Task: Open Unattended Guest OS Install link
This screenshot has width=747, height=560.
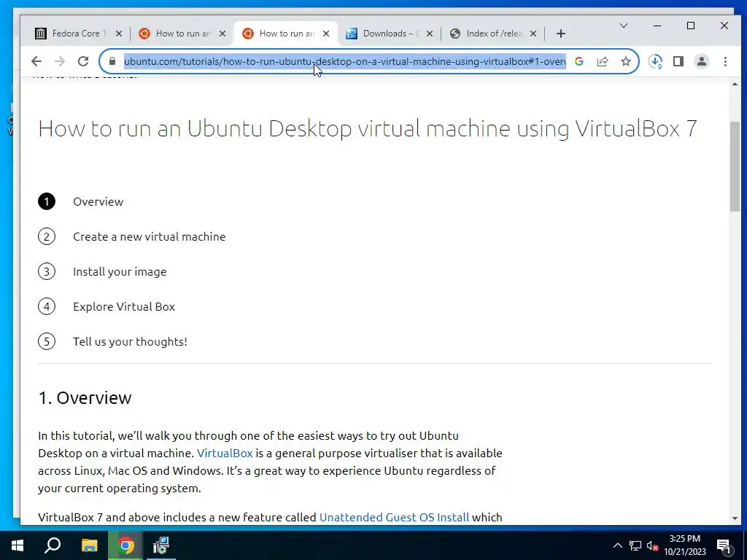Action: point(394,517)
